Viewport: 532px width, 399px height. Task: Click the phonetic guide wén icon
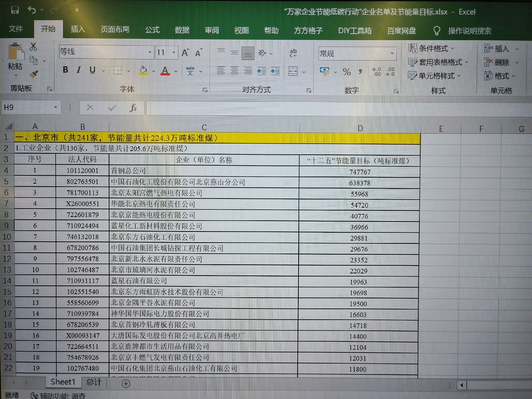tap(190, 71)
